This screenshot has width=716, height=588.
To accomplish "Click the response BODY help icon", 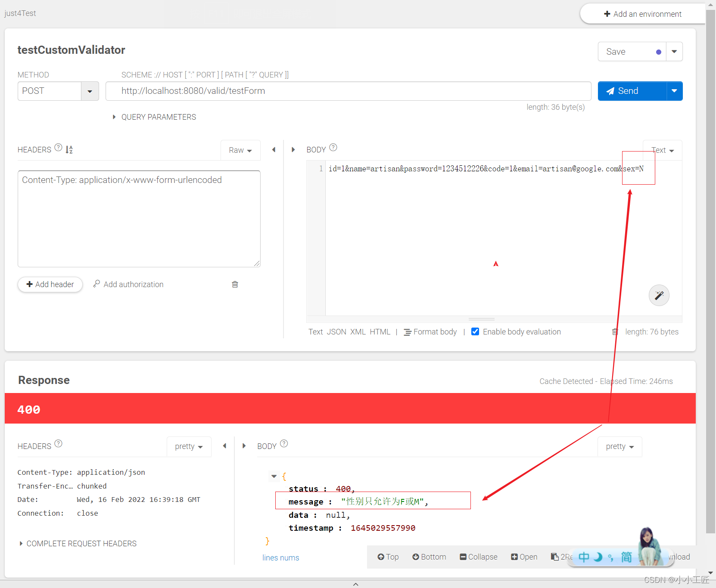I will (284, 443).
